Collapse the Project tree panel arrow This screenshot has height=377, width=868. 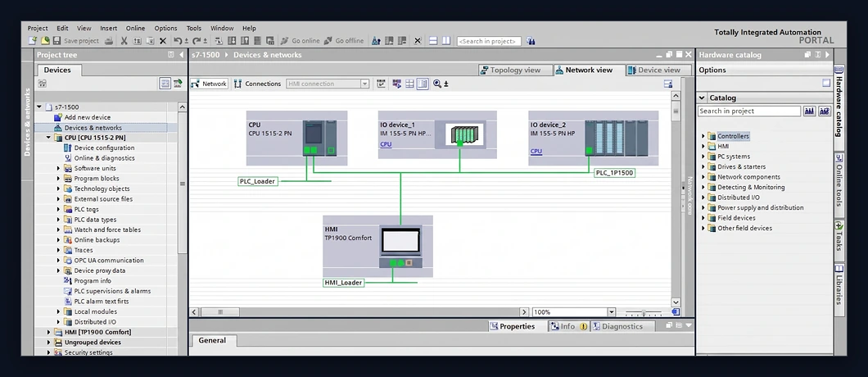181,55
